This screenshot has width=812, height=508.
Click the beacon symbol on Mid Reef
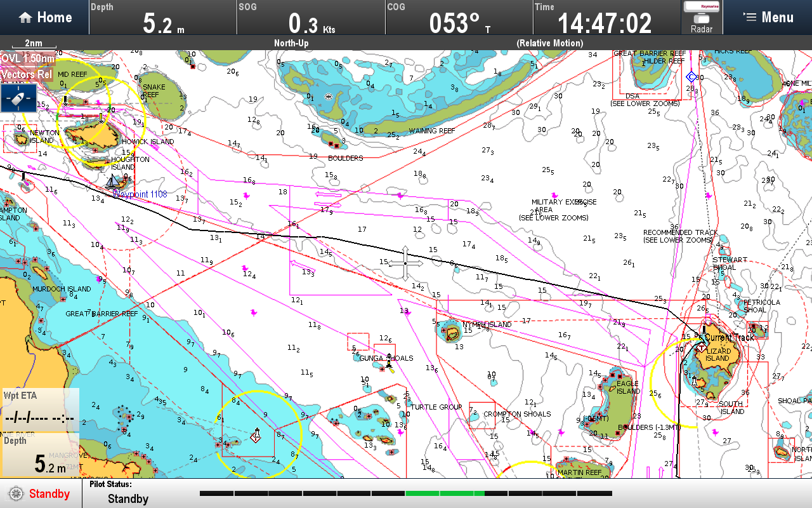65,102
